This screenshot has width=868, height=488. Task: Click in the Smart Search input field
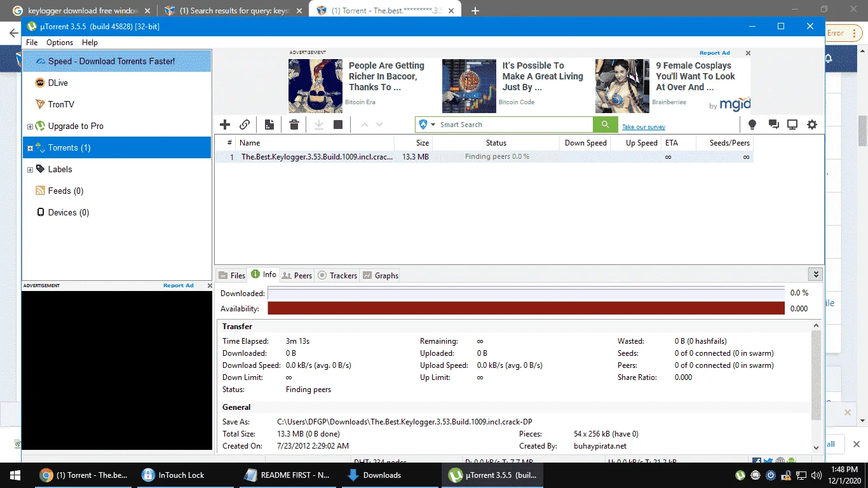point(515,125)
